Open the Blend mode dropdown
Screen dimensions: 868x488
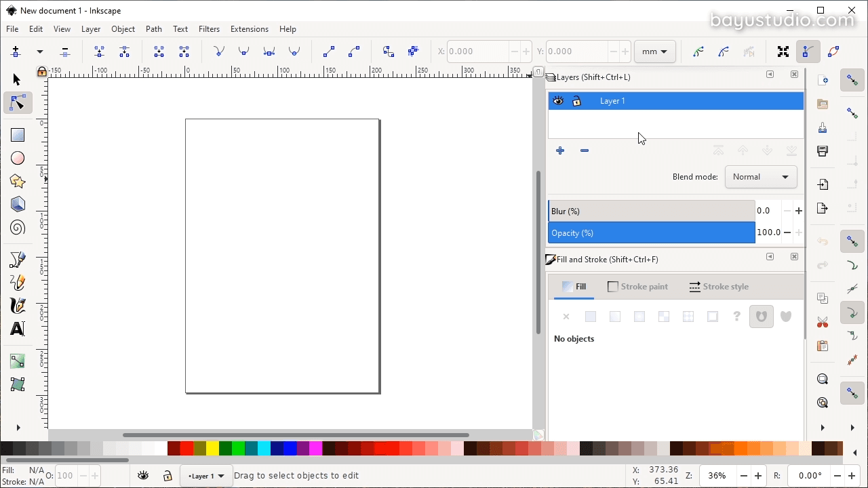tap(761, 177)
